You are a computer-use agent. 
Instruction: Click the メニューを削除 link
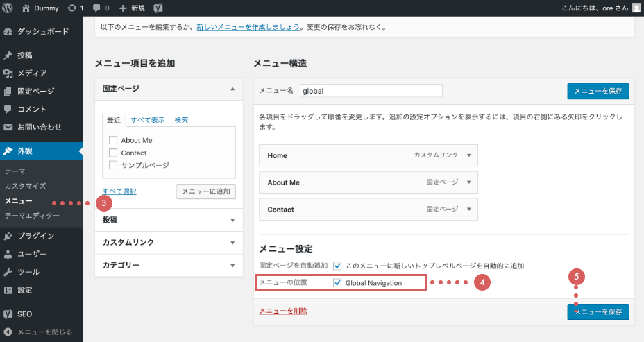click(x=282, y=311)
